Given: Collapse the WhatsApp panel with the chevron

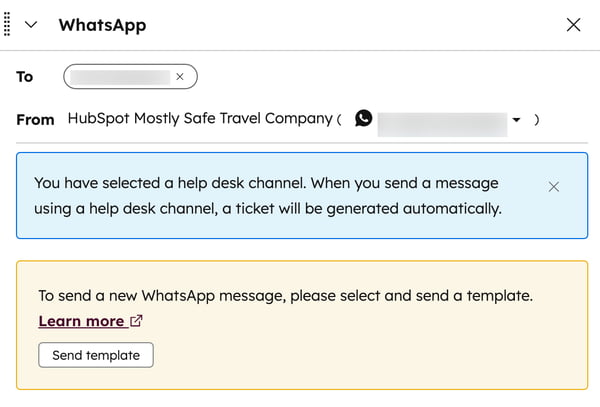Looking at the screenshot, I should [31, 25].
